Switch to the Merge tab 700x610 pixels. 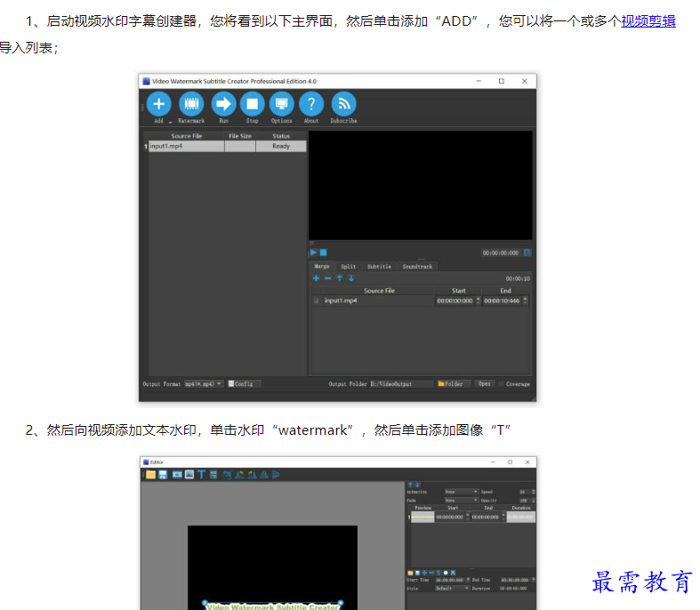[x=321, y=267]
